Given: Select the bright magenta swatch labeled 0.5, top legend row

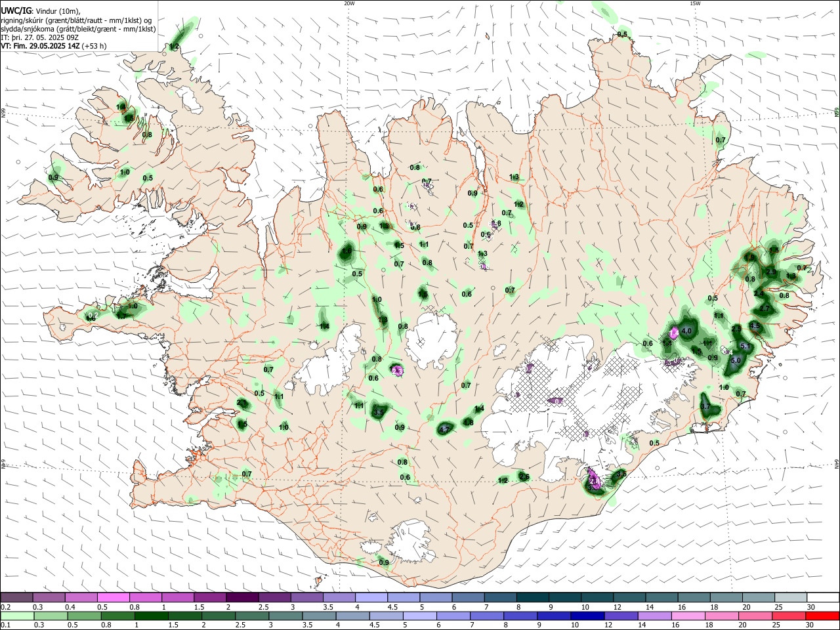Looking at the screenshot, I should (113, 597).
